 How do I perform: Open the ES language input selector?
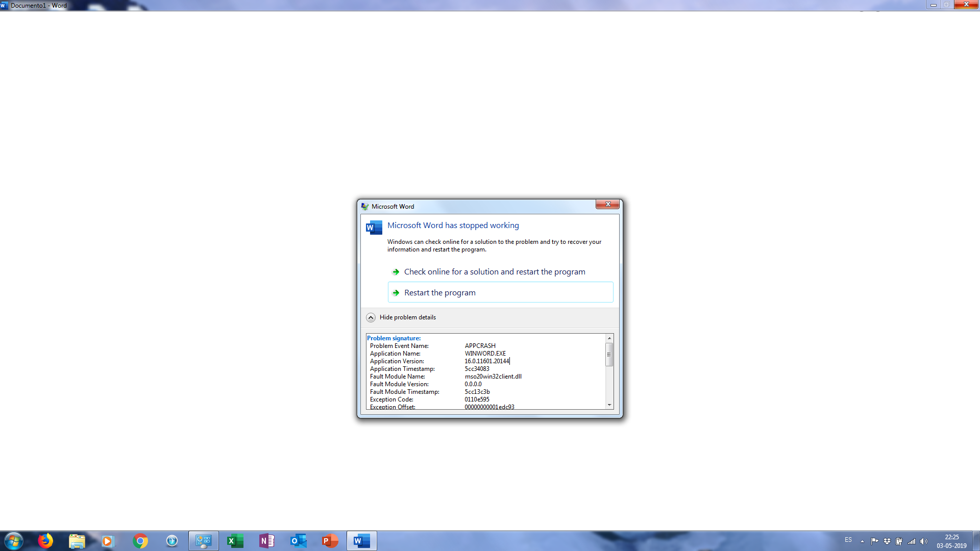click(x=849, y=541)
